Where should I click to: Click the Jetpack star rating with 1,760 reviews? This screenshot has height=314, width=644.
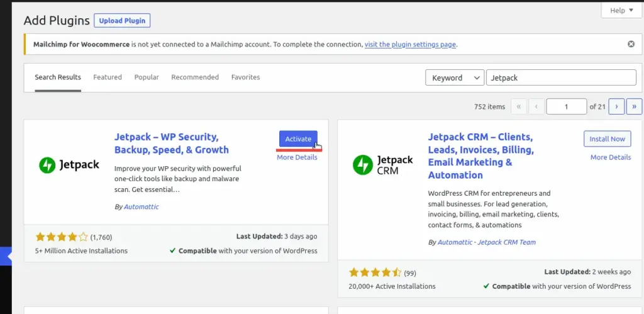tap(62, 237)
